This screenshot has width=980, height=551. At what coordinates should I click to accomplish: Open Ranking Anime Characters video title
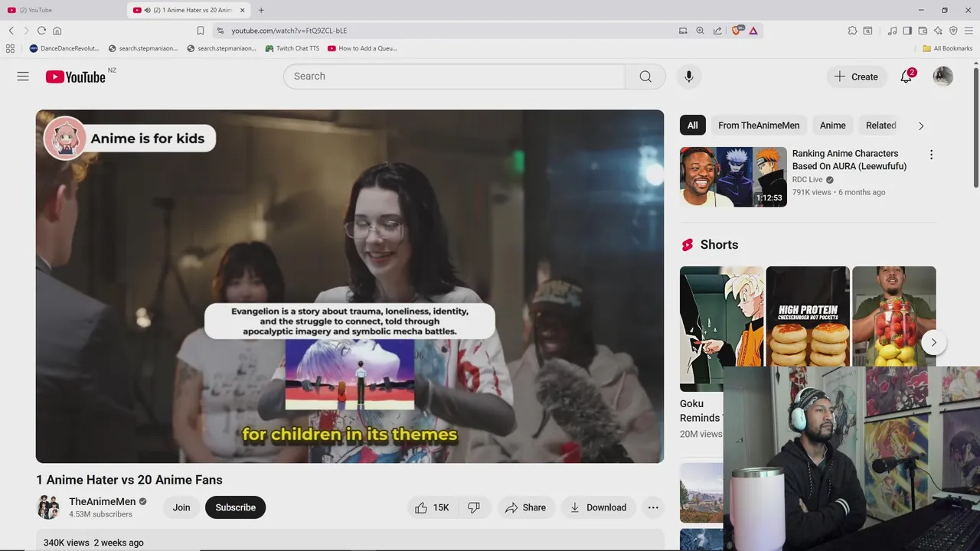tap(849, 160)
